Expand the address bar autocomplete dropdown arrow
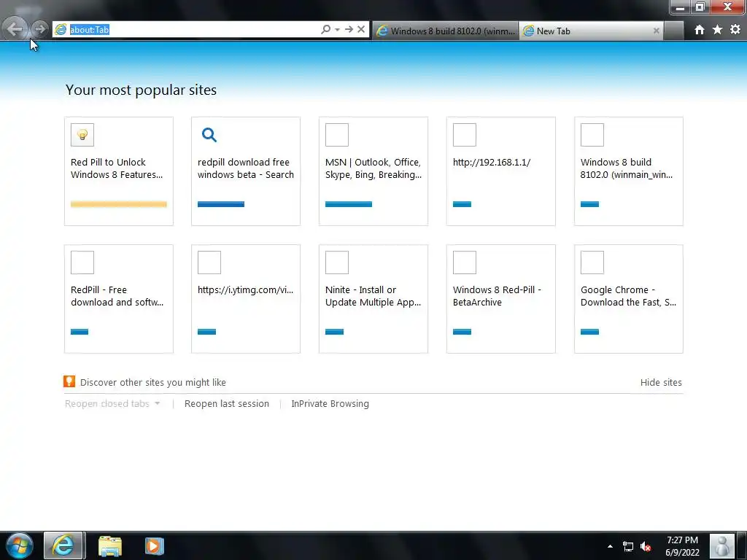 (x=337, y=29)
